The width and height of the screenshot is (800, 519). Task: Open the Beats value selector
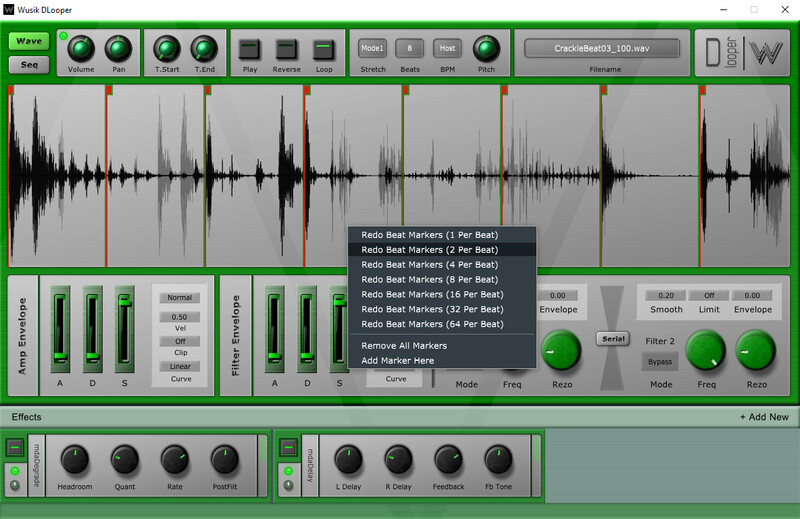(409, 48)
